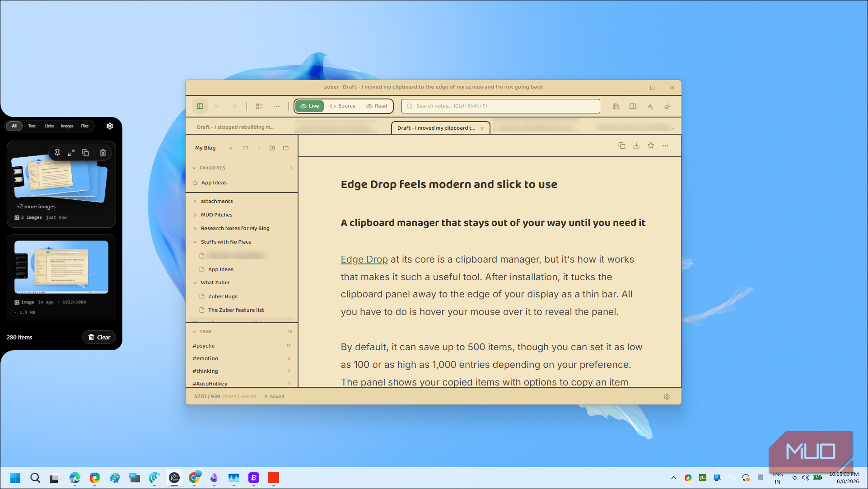Open status bar settings gear
Image resolution: width=868 pixels, height=489 pixels.
[667, 396]
